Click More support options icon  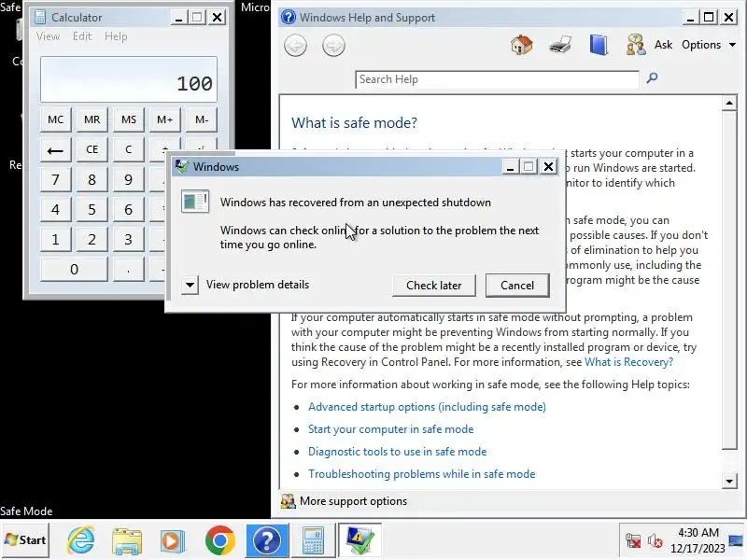tap(288, 501)
